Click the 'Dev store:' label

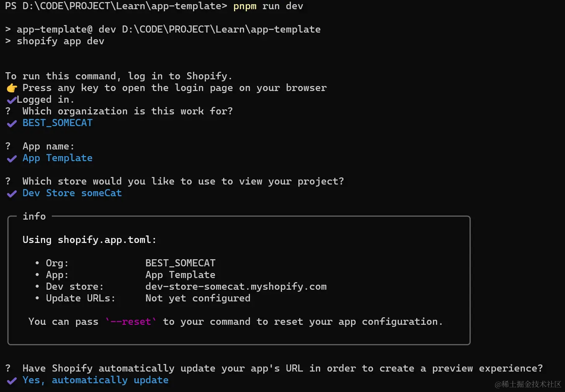click(75, 287)
